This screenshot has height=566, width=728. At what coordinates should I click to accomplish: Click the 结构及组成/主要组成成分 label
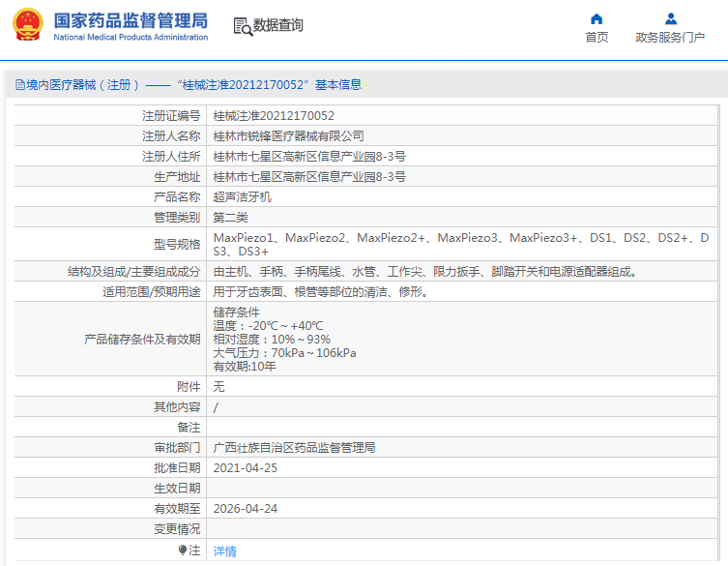click(x=133, y=271)
